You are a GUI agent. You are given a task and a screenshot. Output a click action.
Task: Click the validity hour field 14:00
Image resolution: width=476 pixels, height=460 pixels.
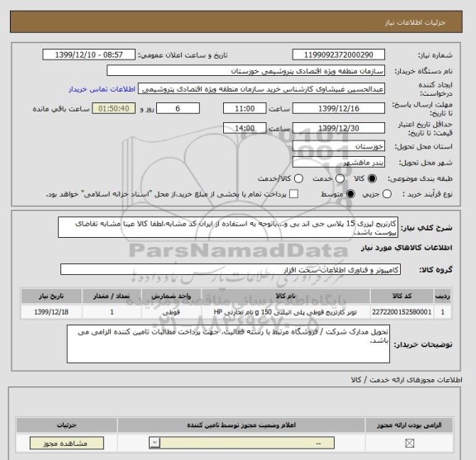point(245,128)
